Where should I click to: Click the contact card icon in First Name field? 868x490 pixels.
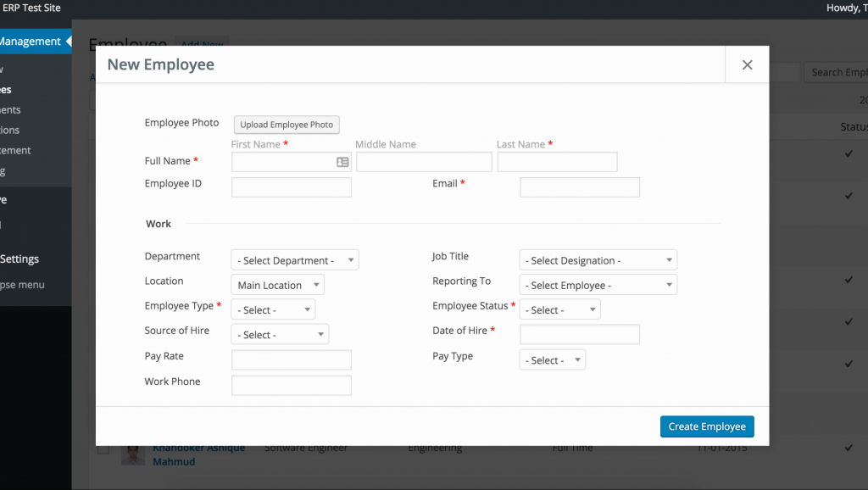(342, 162)
